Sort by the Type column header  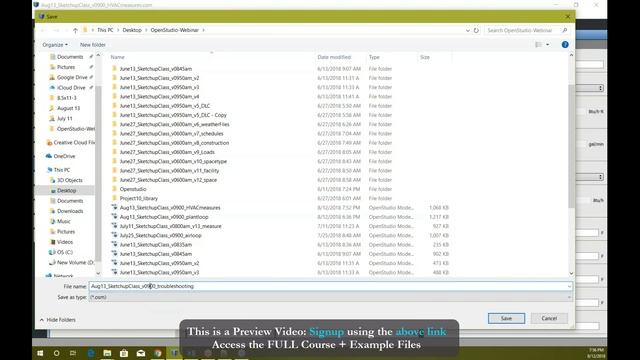(x=374, y=57)
